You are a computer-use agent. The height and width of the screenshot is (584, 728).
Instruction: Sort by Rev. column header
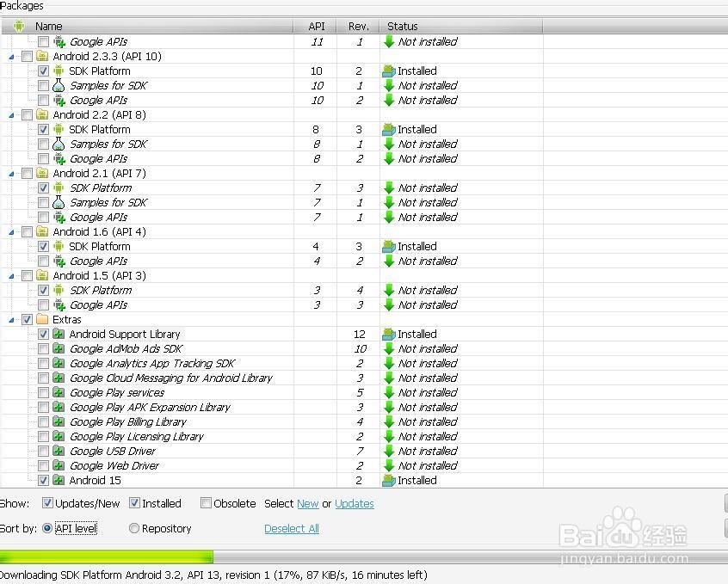pyautogui.click(x=359, y=26)
